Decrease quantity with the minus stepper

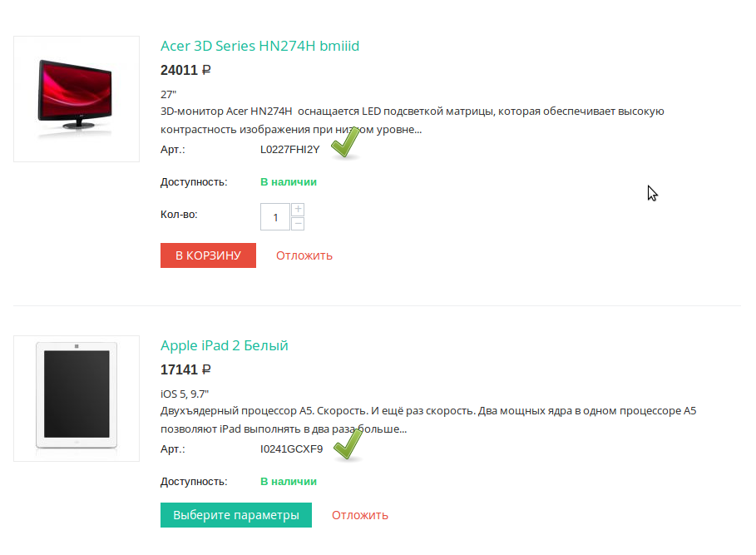click(298, 223)
